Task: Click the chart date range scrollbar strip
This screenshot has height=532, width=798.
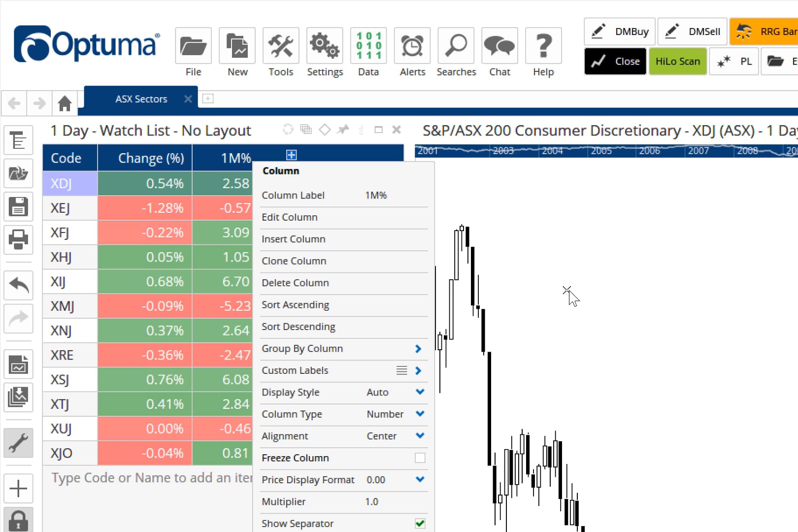Action: tap(606, 151)
